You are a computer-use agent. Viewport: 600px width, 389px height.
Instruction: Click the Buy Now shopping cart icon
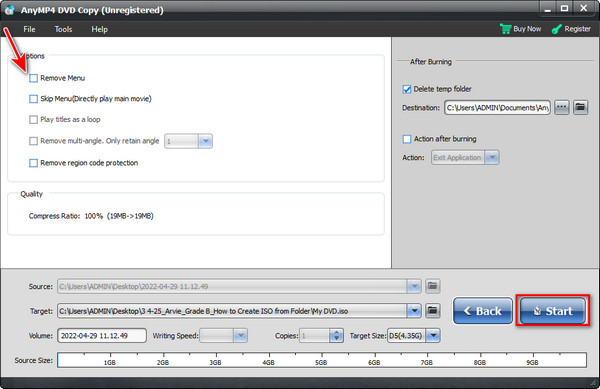[x=505, y=29]
